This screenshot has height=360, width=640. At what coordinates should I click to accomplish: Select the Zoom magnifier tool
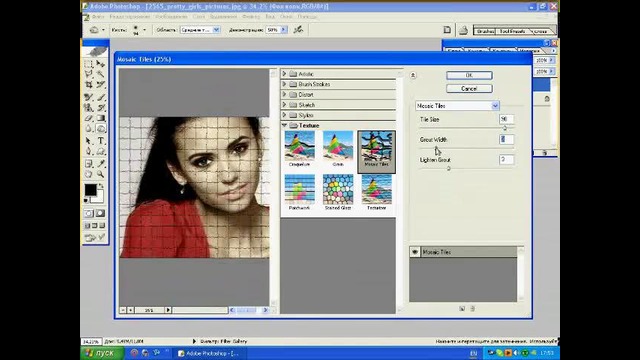point(101,174)
